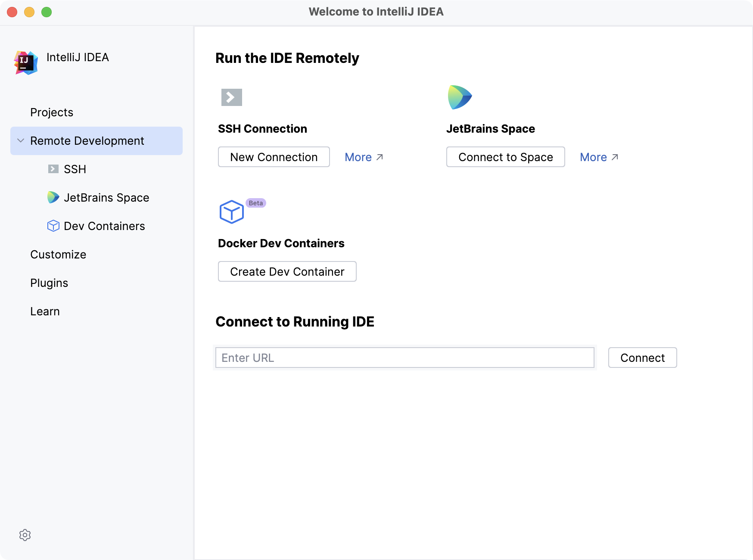The height and width of the screenshot is (560, 753).
Task: Open the Customize section
Action: pos(58,255)
